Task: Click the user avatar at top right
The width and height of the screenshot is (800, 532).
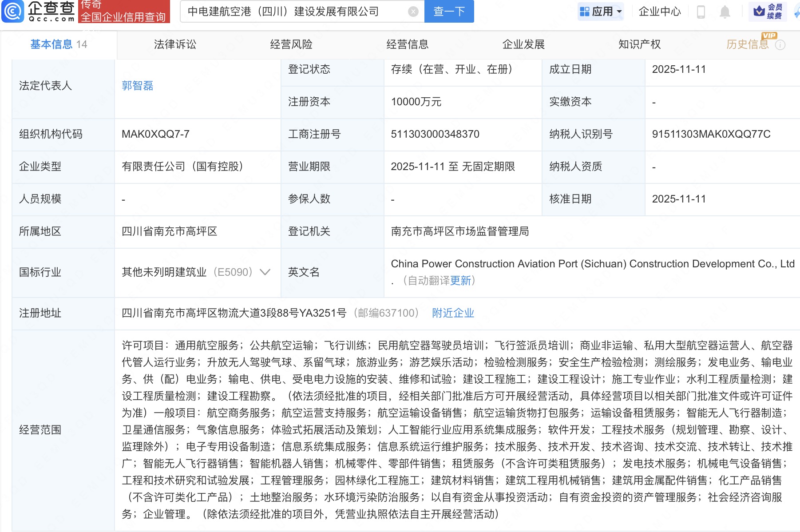Action: tap(796, 12)
